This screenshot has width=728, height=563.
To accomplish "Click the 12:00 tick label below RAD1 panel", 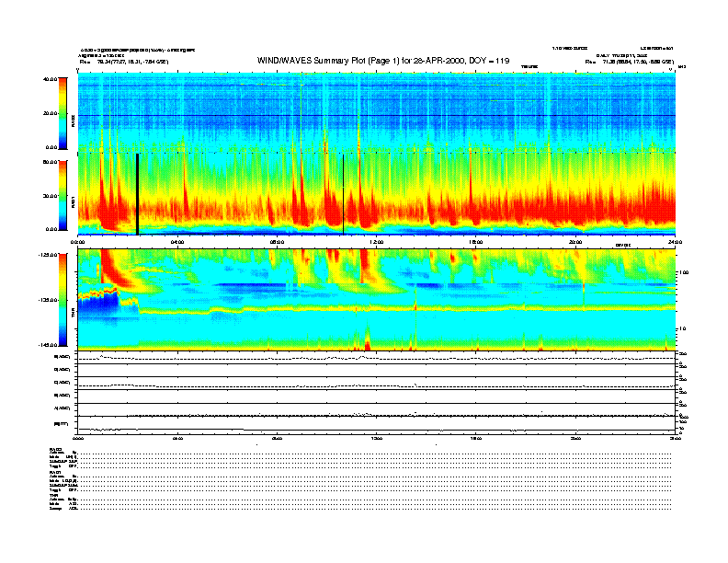I will click(376, 242).
